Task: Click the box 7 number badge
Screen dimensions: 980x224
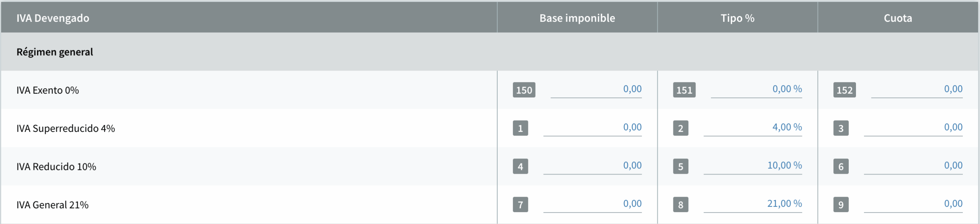Action: coord(521,205)
